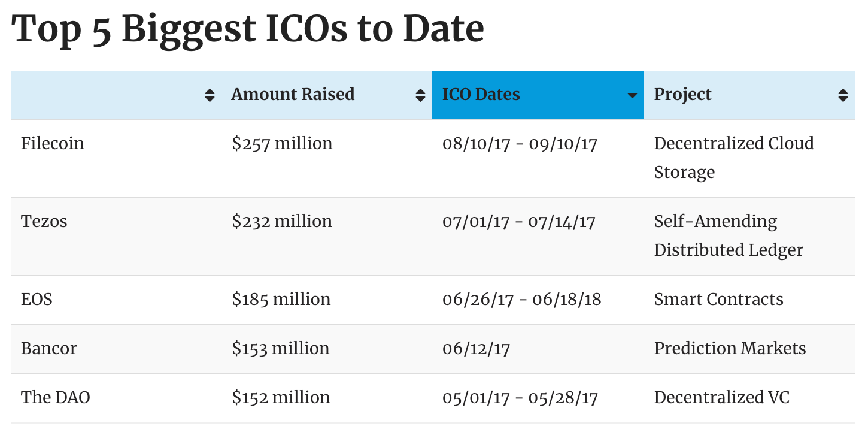Click Decentralized Cloud Storage project cell

pos(733,158)
